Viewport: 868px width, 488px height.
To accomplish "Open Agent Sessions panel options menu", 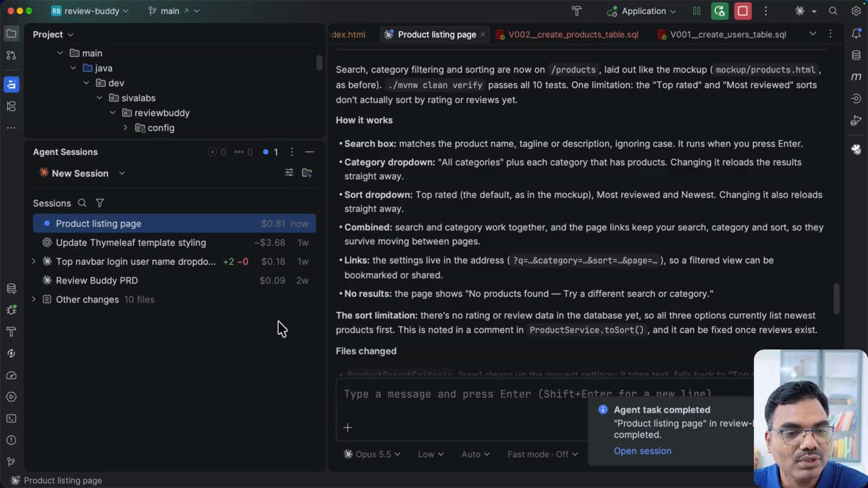I will 292,152.
